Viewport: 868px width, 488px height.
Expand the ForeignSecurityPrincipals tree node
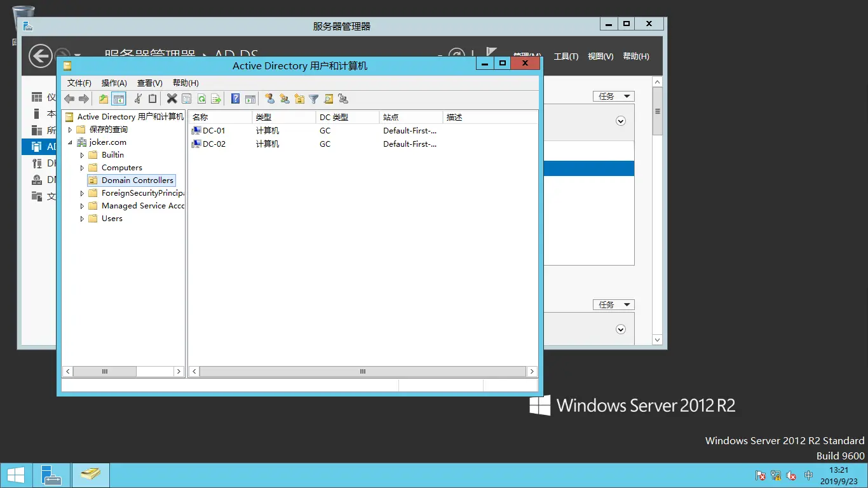pyautogui.click(x=82, y=193)
